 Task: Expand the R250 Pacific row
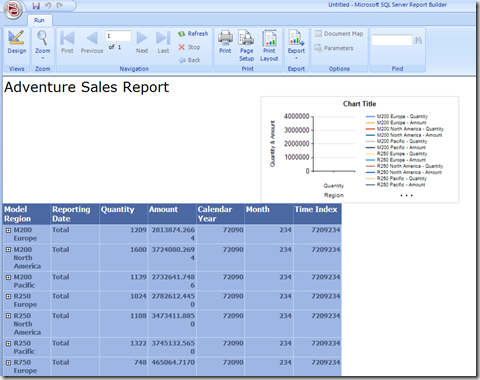(8, 343)
